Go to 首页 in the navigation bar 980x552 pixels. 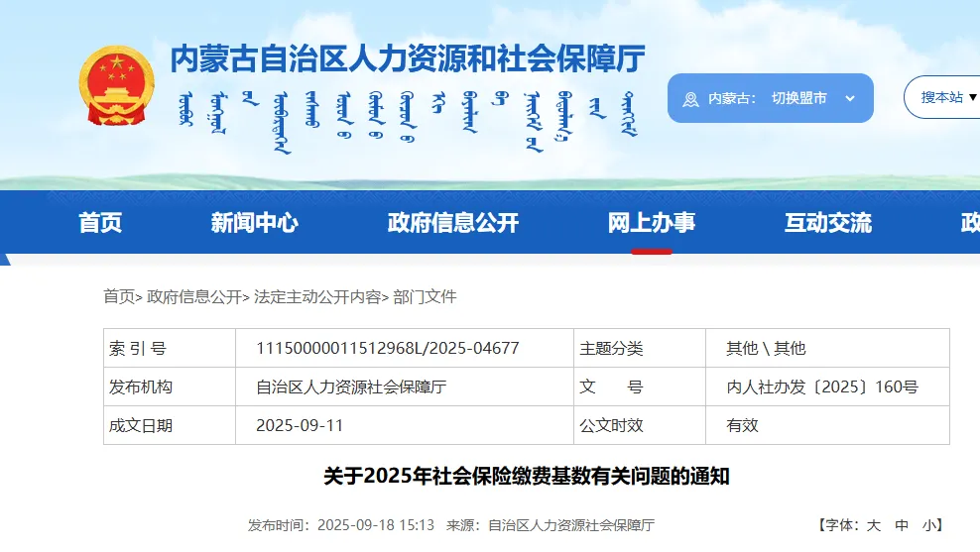pyautogui.click(x=100, y=223)
